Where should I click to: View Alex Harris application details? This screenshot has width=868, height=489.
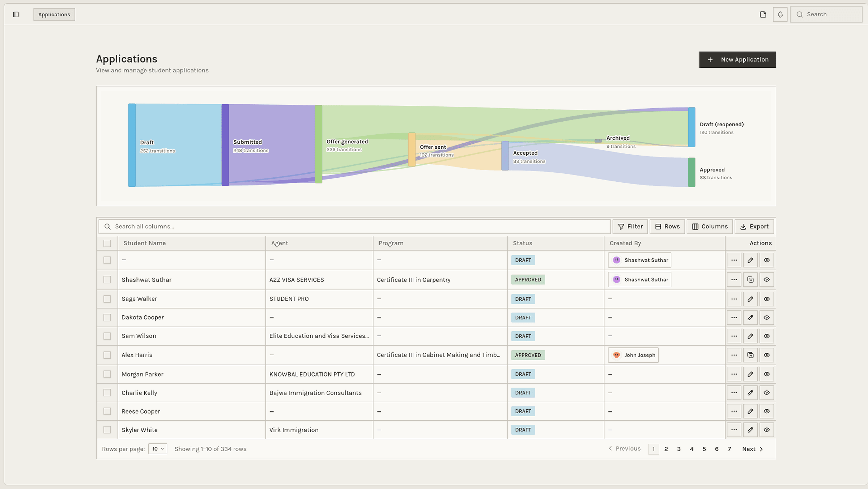click(767, 355)
